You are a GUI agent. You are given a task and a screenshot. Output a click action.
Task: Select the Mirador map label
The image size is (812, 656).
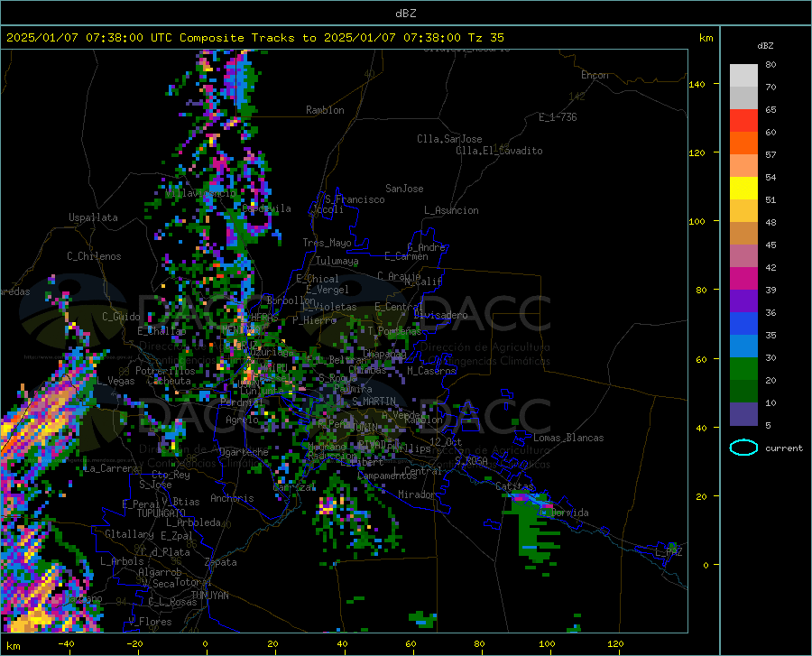click(417, 495)
